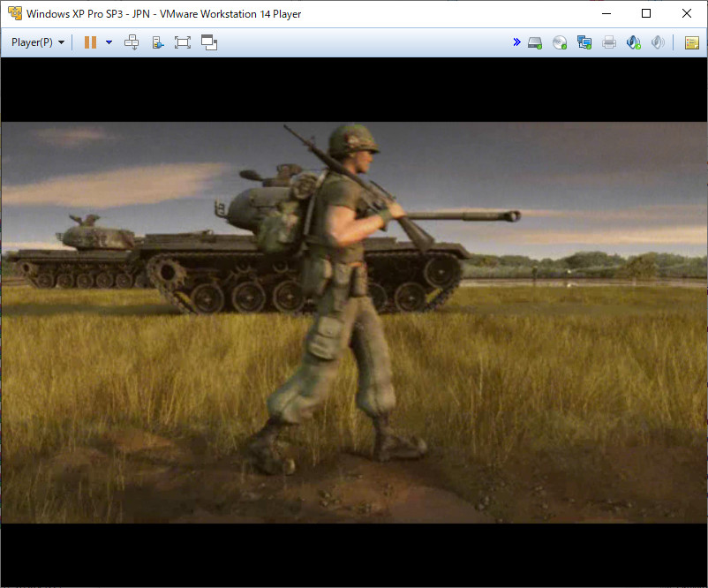Screen dimensions: 708x588
Task: Send Ctrl+Alt+Del to the guest
Action: click(132, 42)
